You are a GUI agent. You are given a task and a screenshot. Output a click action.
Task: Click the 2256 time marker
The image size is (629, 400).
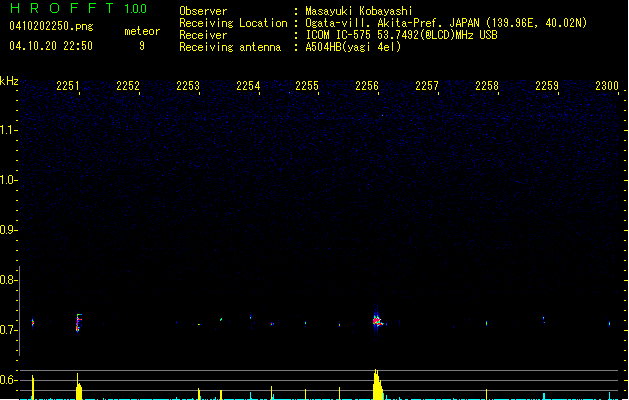pos(366,87)
